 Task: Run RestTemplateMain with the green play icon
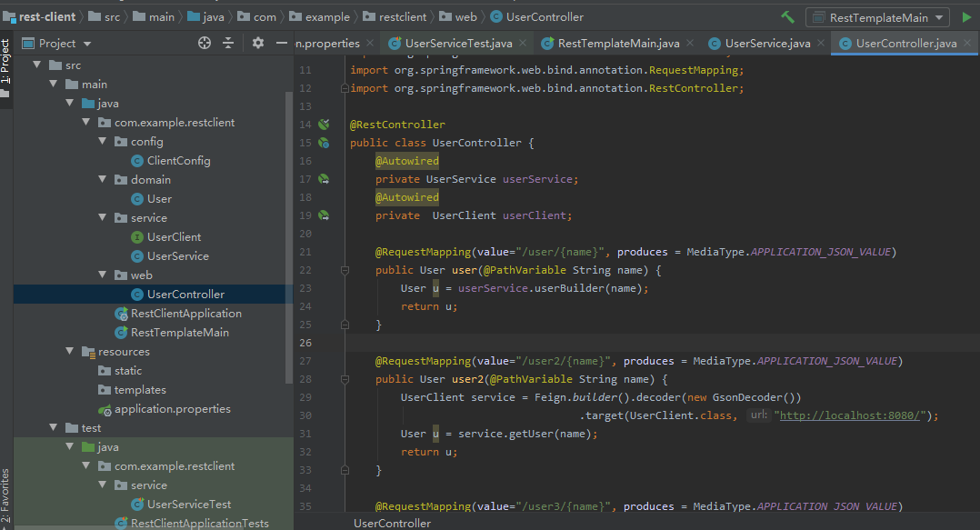pos(965,16)
